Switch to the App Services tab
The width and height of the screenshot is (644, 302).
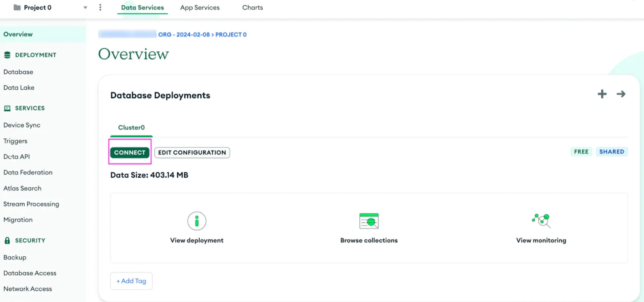coord(200,8)
